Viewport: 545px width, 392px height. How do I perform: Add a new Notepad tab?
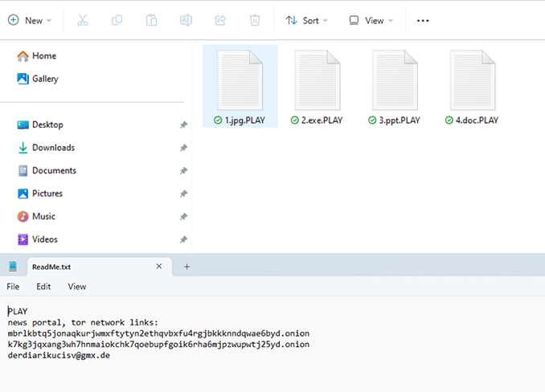pyautogui.click(x=187, y=267)
